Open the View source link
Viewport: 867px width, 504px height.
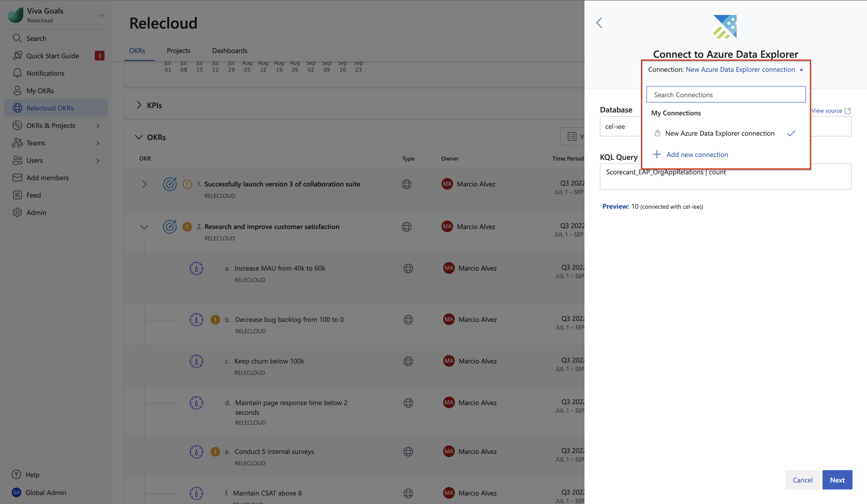tap(827, 111)
